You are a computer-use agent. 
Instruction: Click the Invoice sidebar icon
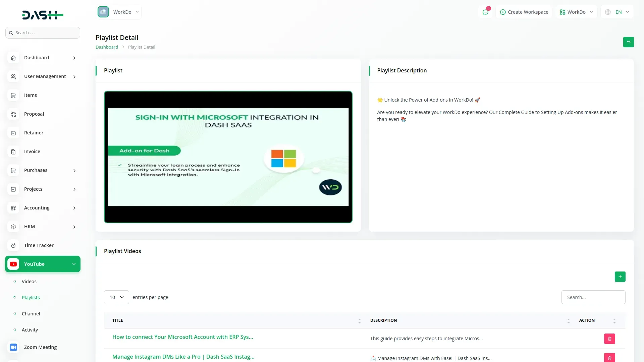click(x=13, y=152)
